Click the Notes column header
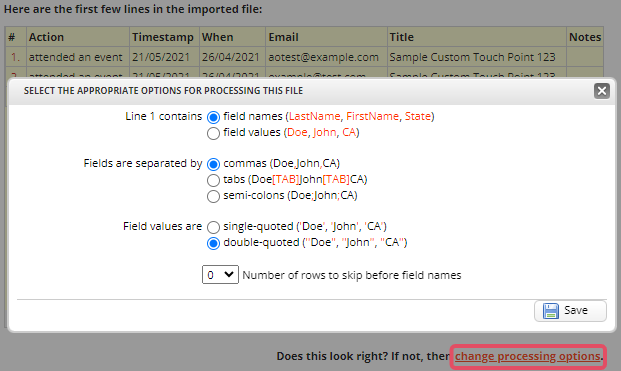 [x=585, y=37]
